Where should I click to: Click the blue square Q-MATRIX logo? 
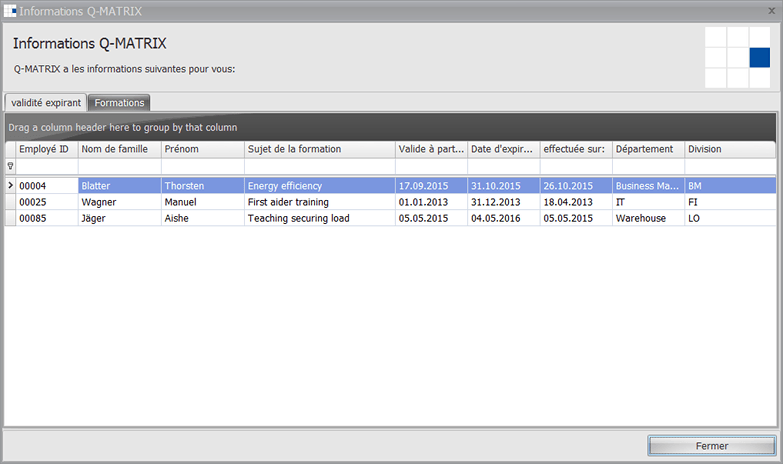tap(759, 58)
